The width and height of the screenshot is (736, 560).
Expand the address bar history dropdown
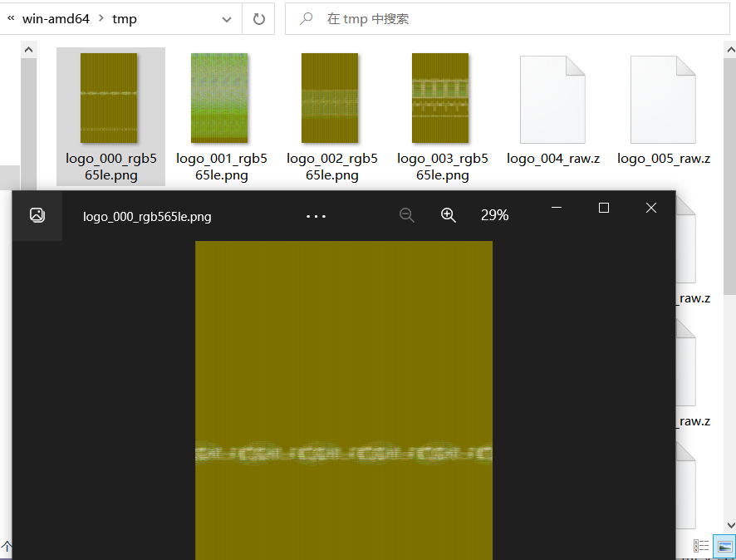click(227, 18)
